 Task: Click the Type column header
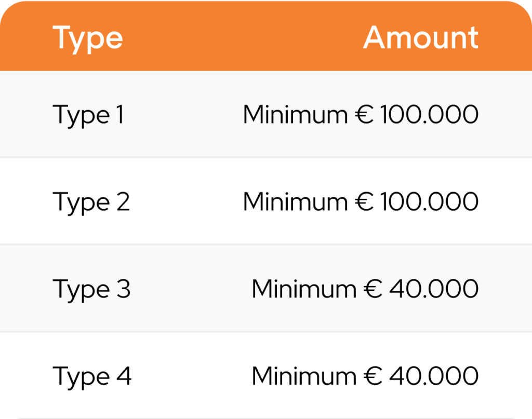(x=87, y=38)
